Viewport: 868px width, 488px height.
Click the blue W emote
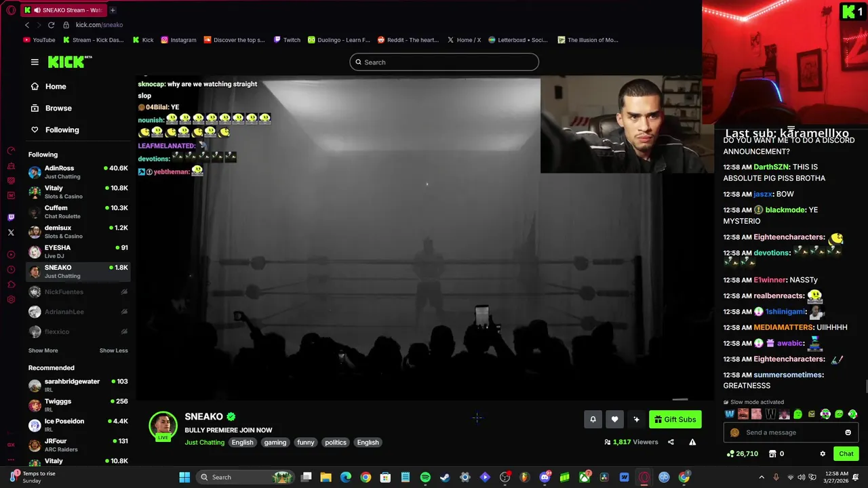tap(730, 414)
